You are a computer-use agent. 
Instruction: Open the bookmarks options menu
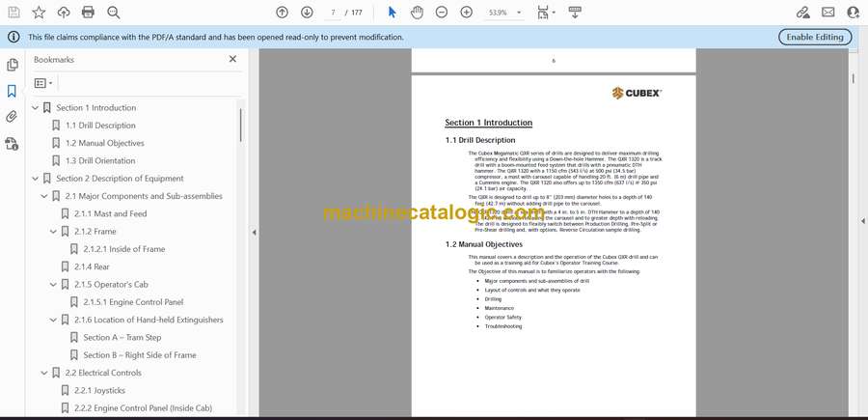pos(43,83)
